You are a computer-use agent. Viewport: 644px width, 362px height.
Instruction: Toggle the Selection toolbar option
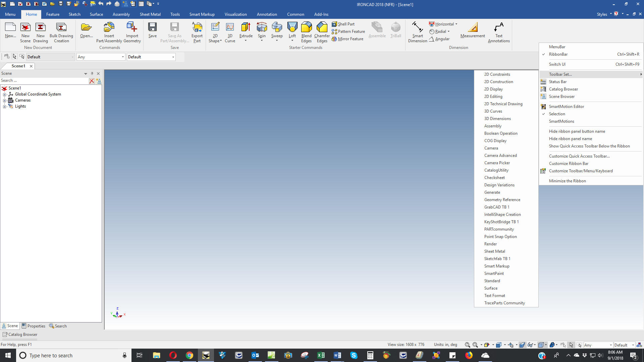[x=591, y=114]
